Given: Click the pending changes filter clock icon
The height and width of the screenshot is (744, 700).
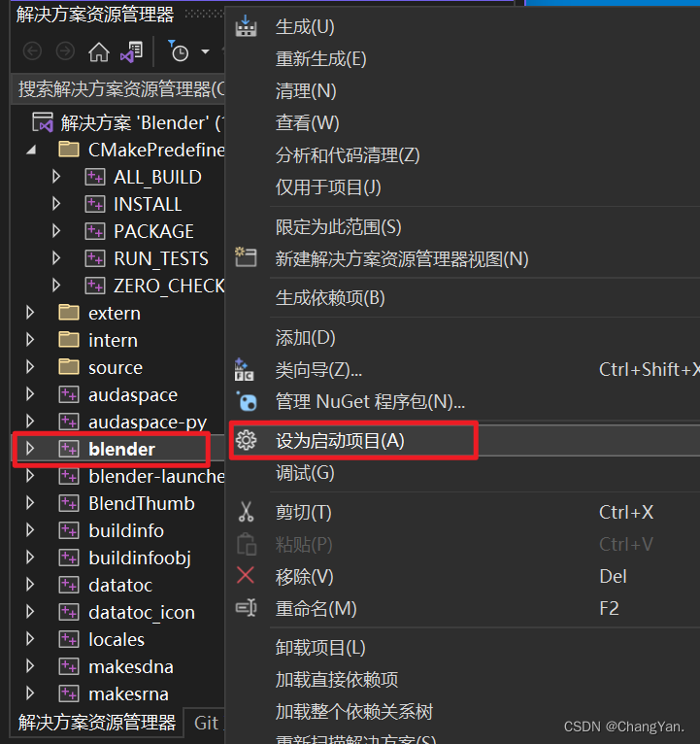Looking at the screenshot, I should click(179, 51).
